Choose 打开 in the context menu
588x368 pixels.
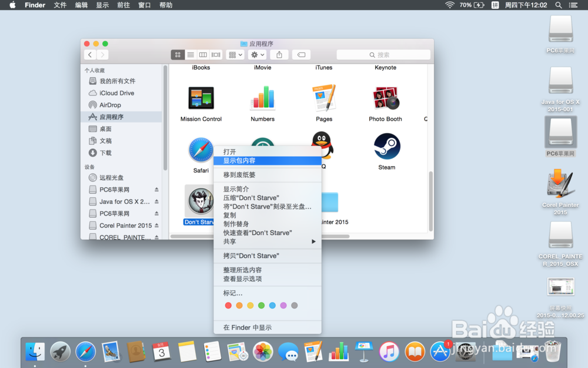[x=268, y=152]
